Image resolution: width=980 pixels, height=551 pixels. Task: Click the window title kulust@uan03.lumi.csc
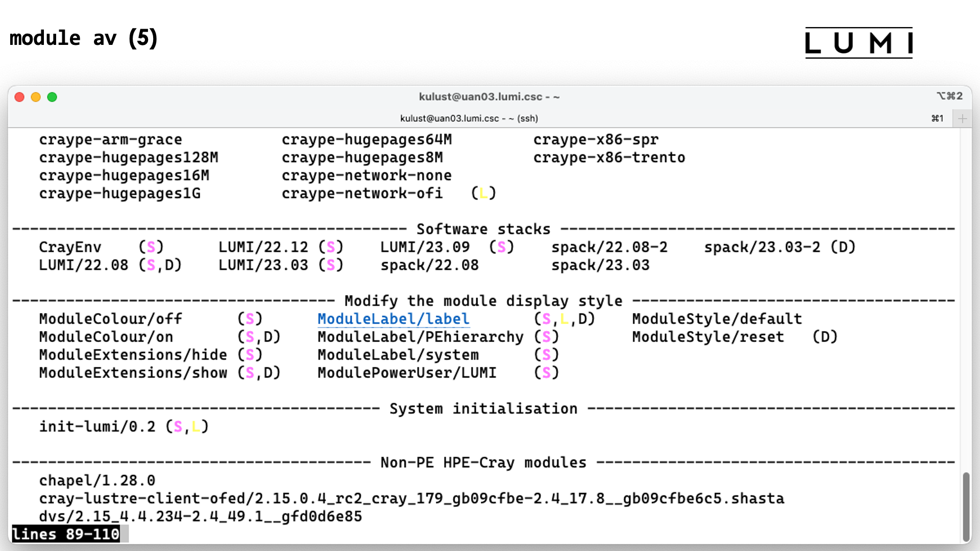click(489, 97)
